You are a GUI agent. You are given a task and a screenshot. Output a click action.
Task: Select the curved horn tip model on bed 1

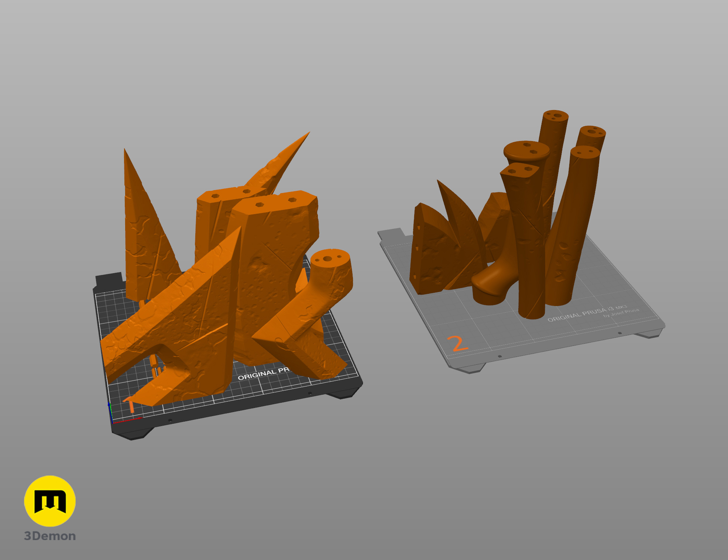(x=279, y=164)
